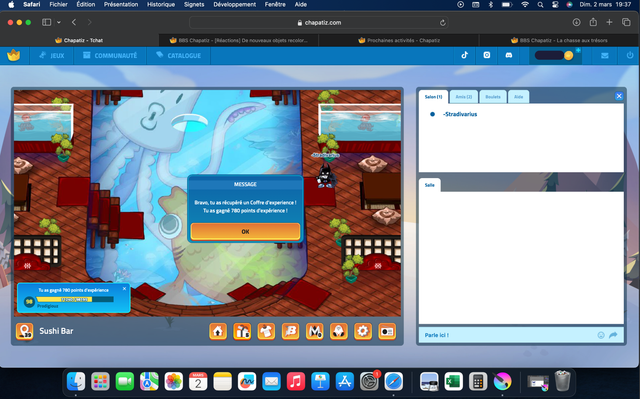This screenshot has width=640, height=399.
Task: Click the emoji smiley in chat input
Action: click(x=601, y=335)
